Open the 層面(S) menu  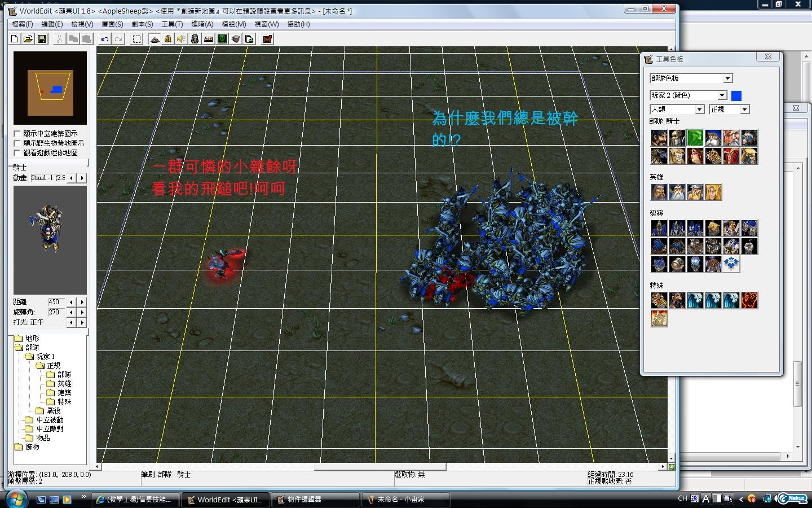click(x=112, y=24)
